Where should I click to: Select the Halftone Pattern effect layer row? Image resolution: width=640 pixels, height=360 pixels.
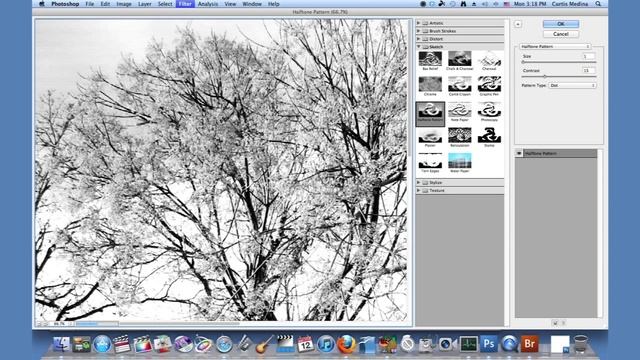[x=556, y=153]
